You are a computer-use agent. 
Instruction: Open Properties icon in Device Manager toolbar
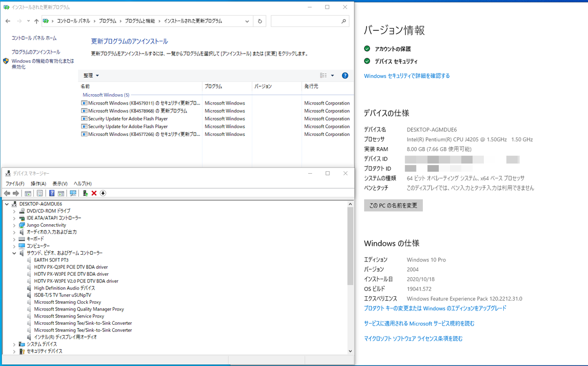point(40,193)
